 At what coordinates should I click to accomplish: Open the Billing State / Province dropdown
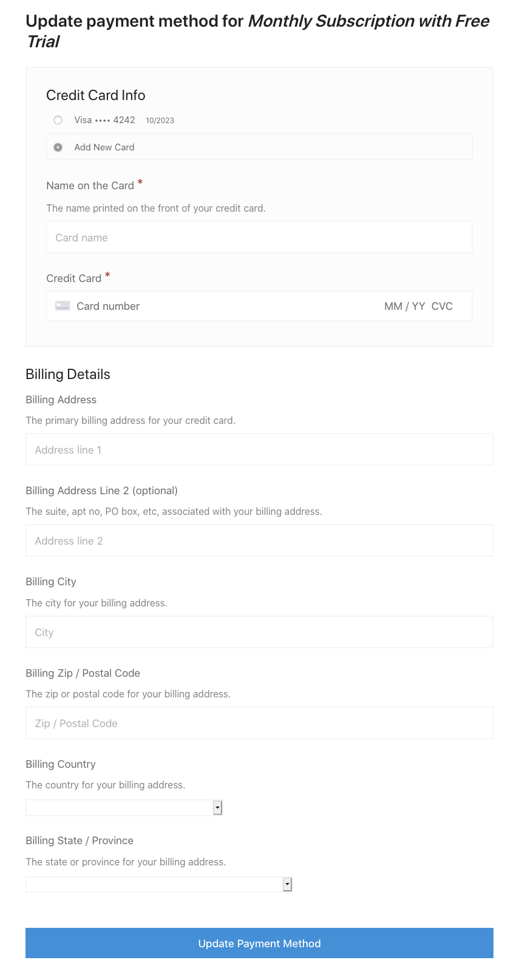[159, 885]
